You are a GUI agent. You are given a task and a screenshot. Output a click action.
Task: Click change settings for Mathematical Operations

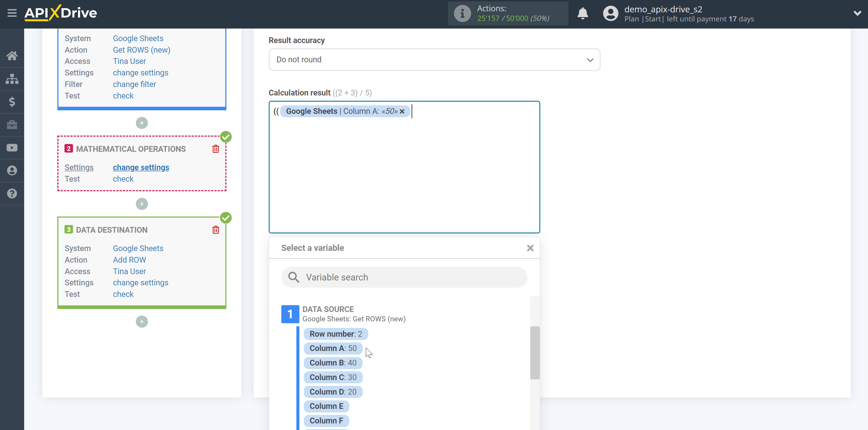141,167
